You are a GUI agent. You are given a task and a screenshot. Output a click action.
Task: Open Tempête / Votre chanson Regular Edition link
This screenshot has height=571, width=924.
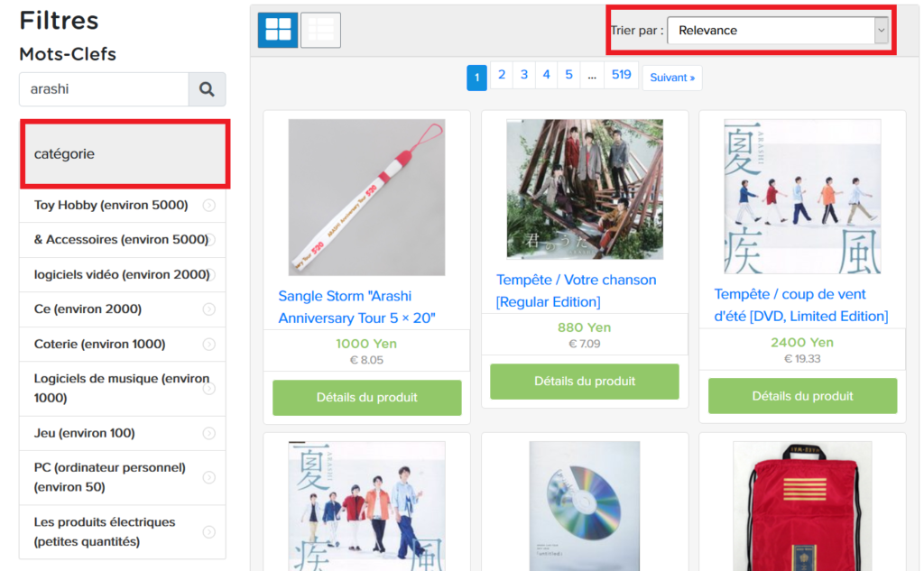coord(576,290)
